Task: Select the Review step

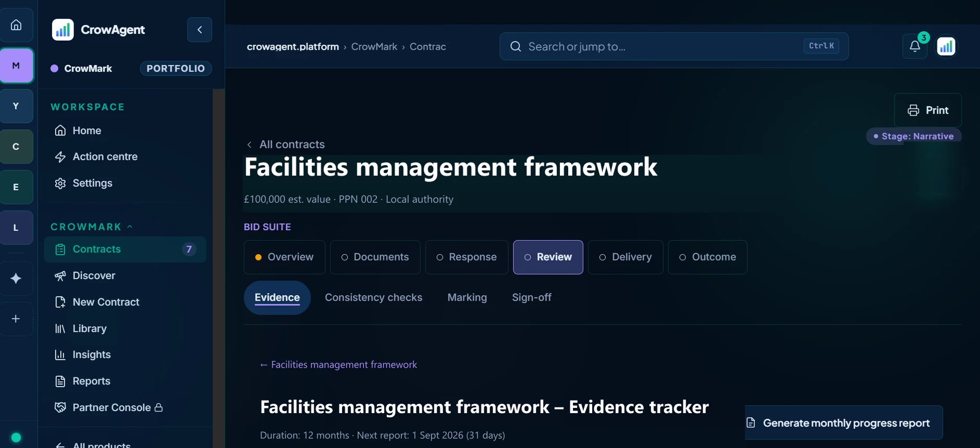Action: click(548, 257)
